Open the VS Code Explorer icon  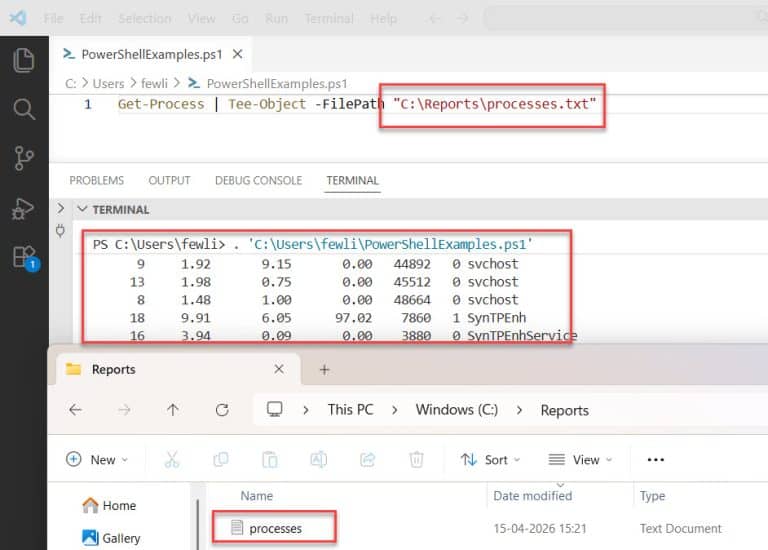tap(24, 60)
